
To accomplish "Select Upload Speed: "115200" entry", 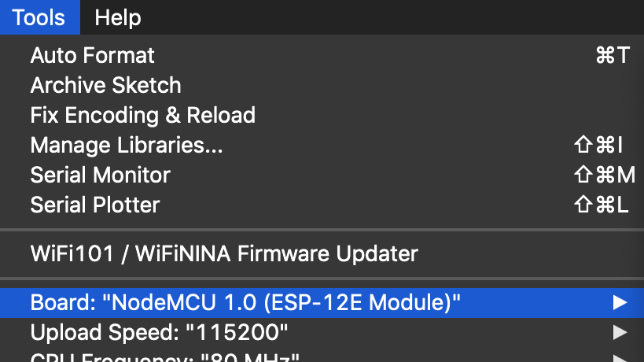I will (x=322, y=332).
